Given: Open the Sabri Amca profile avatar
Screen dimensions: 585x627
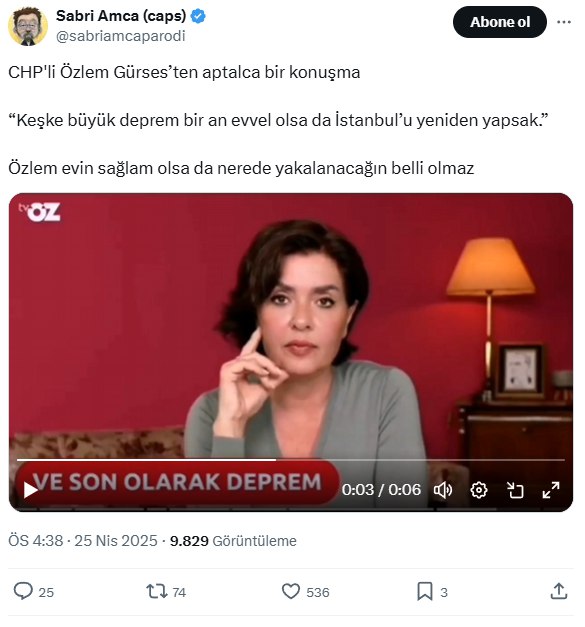Looking at the screenshot, I should click(28, 26).
